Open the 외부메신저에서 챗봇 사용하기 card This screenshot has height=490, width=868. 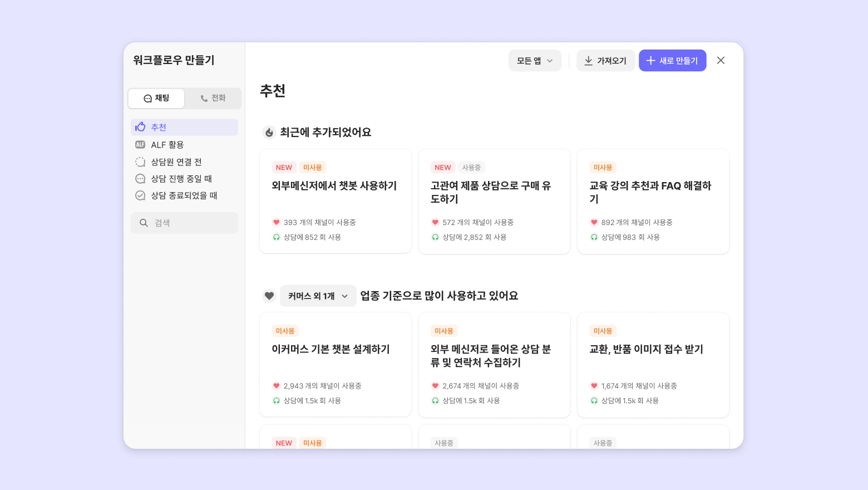[x=336, y=201]
